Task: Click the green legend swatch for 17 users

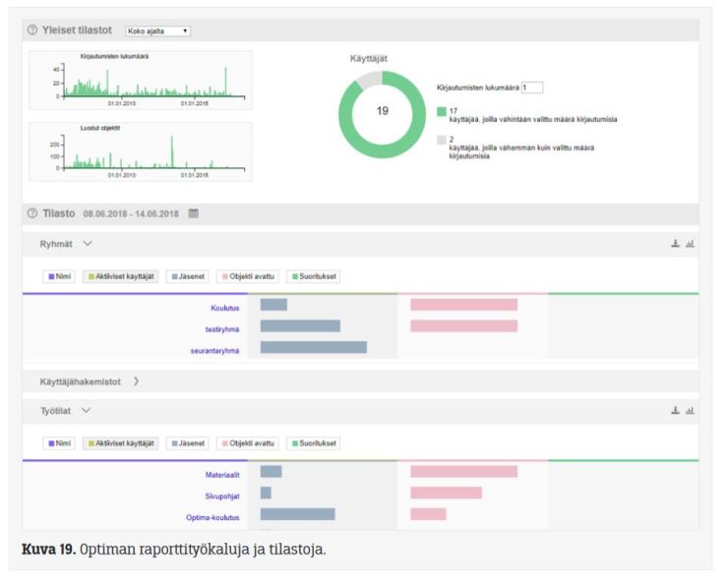Action: 442,112
